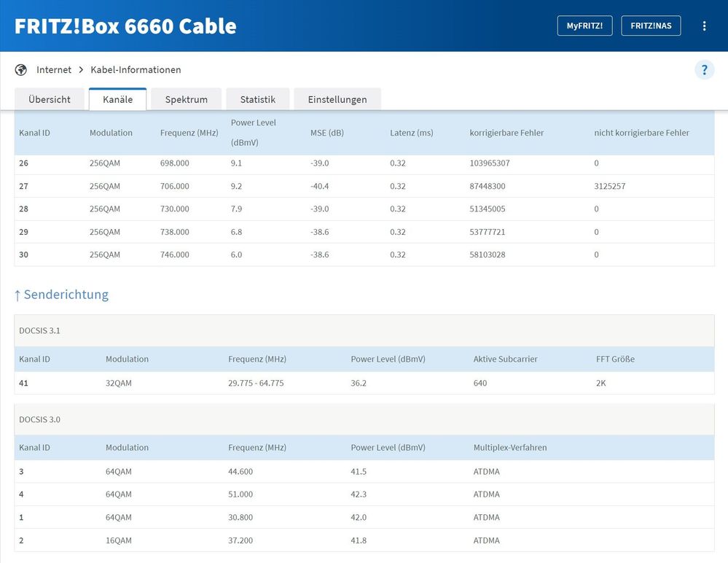The image size is (728, 563).
Task: Select the Kanäle tab
Action: pyautogui.click(x=117, y=99)
